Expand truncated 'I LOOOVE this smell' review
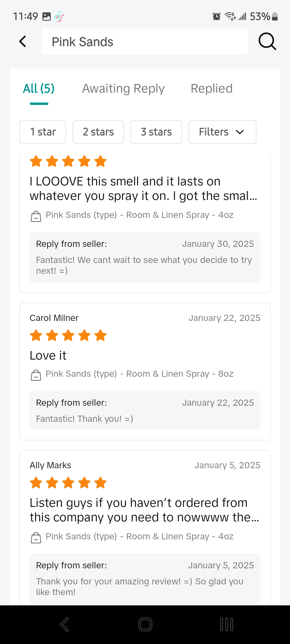This screenshot has height=644, width=290. tap(143, 189)
